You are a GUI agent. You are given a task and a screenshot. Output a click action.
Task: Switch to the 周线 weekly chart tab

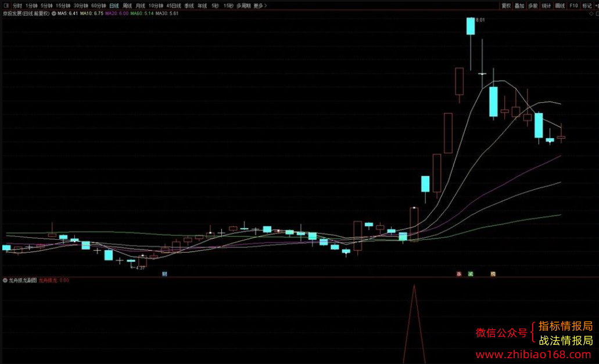point(127,6)
